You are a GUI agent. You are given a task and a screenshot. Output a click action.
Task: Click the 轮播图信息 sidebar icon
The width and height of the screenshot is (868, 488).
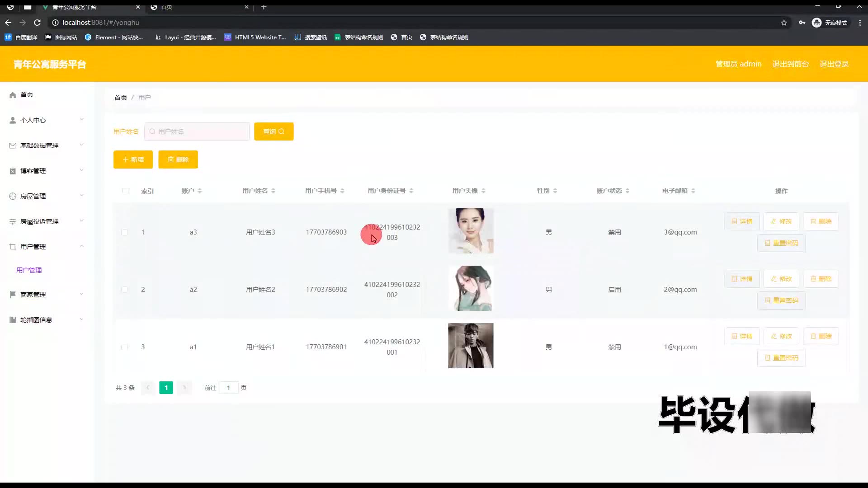point(13,320)
